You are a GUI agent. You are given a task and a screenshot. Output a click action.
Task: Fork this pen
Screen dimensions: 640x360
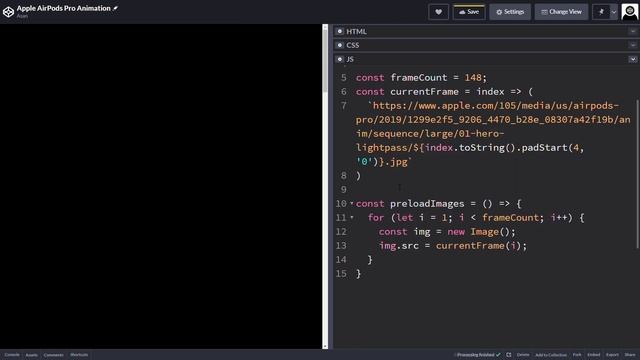point(577,355)
